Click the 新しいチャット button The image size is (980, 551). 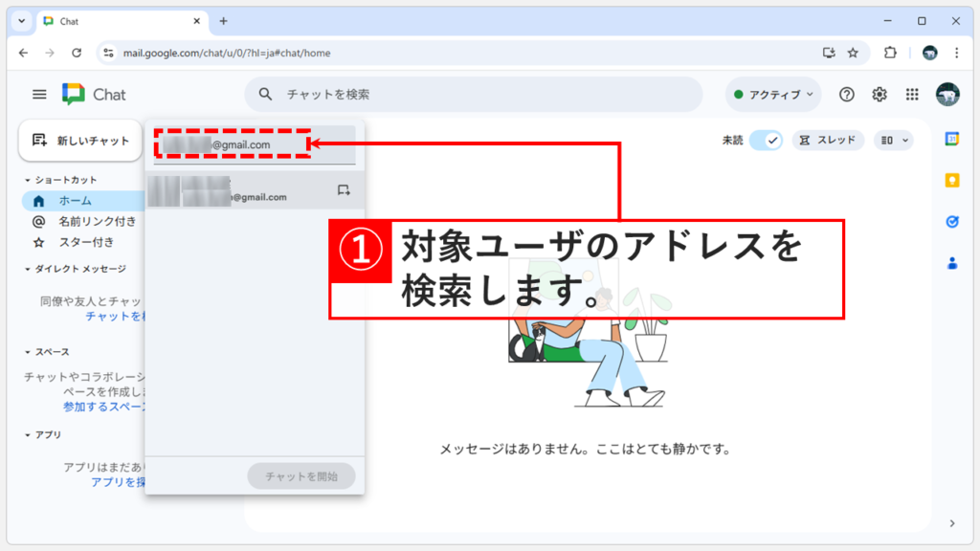pos(80,140)
